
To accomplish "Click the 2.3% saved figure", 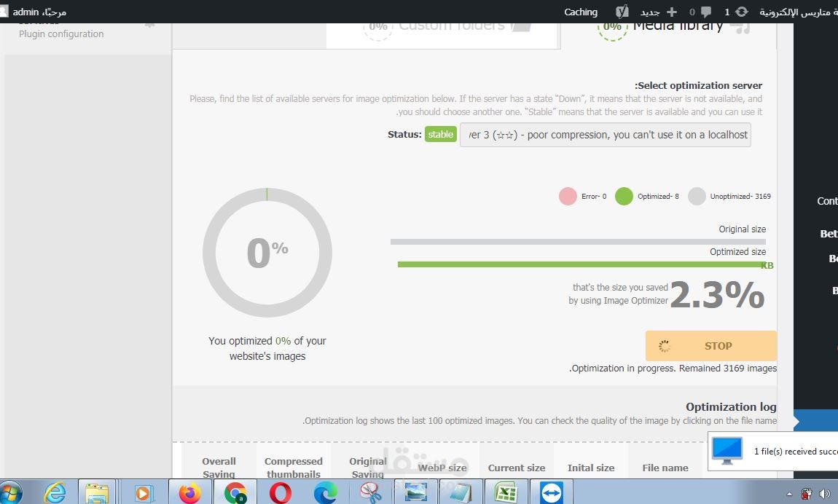I will click(x=718, y=295).
